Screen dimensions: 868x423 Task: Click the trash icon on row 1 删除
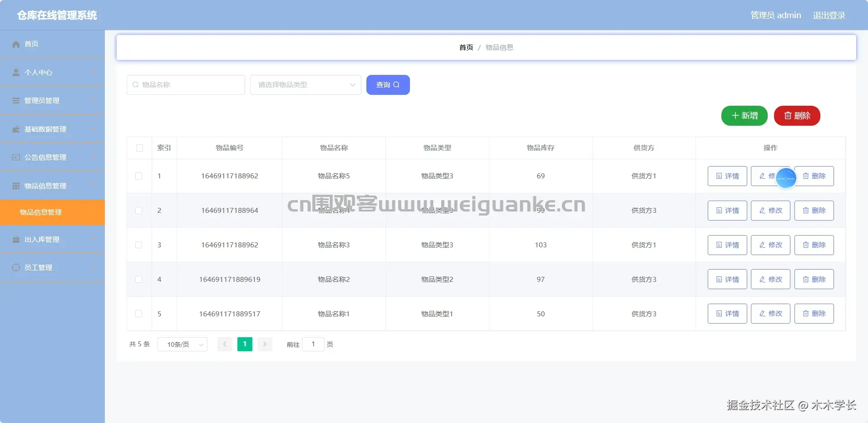coord(806,176)
